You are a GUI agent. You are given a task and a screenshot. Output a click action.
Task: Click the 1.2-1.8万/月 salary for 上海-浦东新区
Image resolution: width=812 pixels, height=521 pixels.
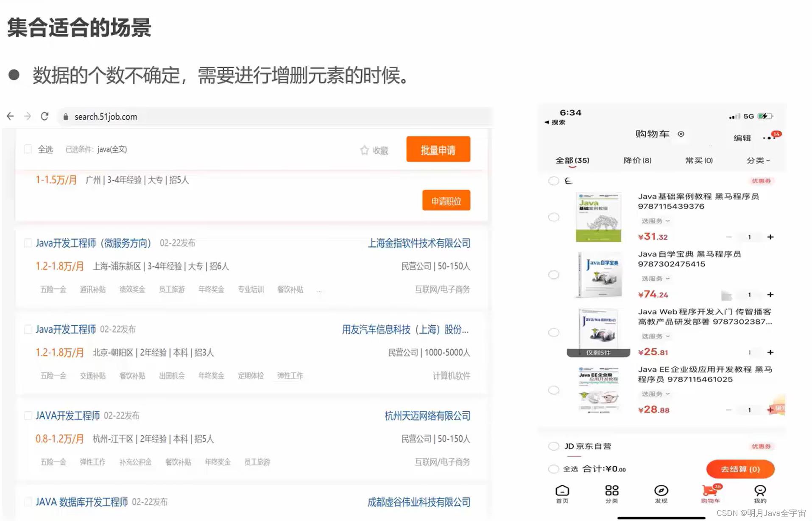(x=59, y=266)
